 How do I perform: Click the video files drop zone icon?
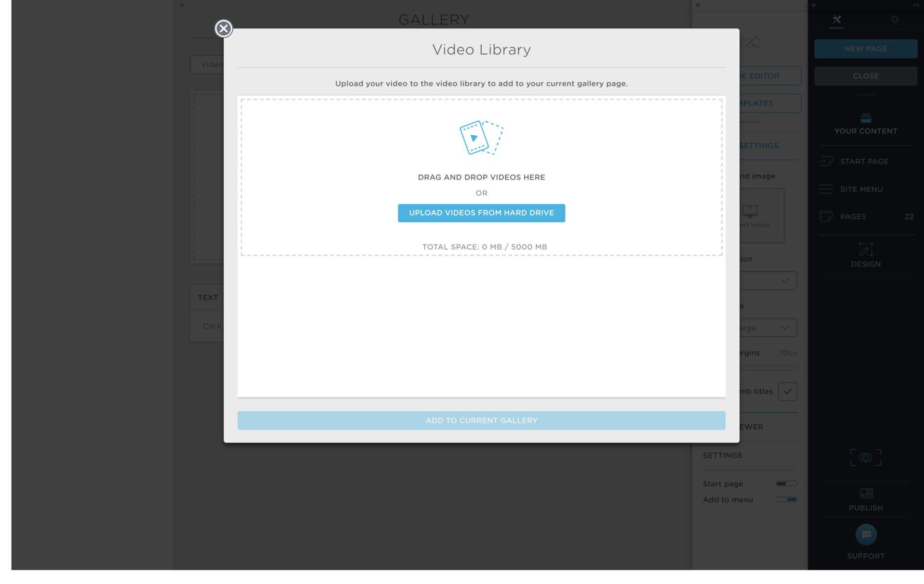coord(481,138)
